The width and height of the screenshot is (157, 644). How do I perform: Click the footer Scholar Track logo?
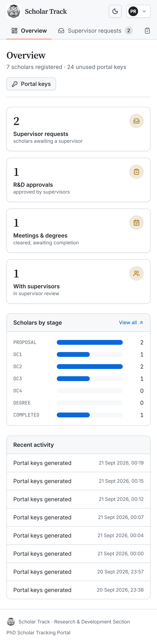11,622
